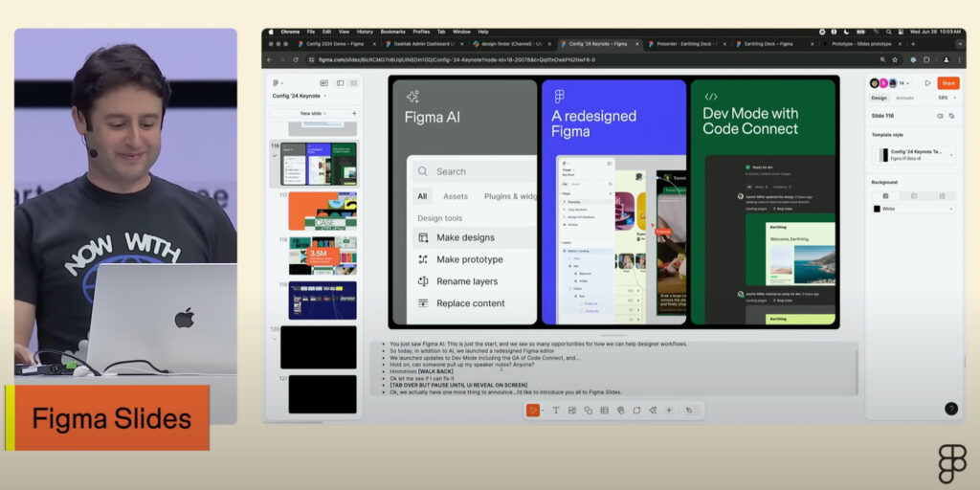Insert a table using the table icon
Viewport: 980px width, 490px height.
[x=604, y=411]
